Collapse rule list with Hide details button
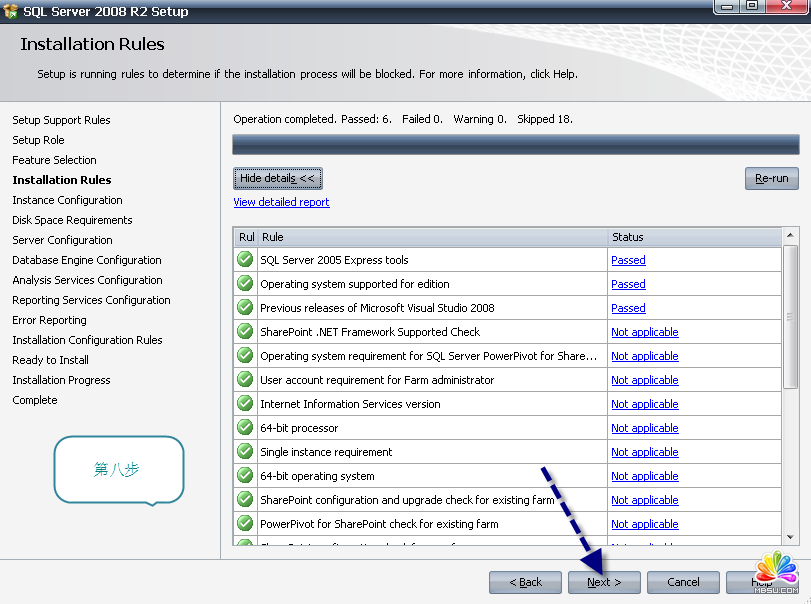 [277, 178]
